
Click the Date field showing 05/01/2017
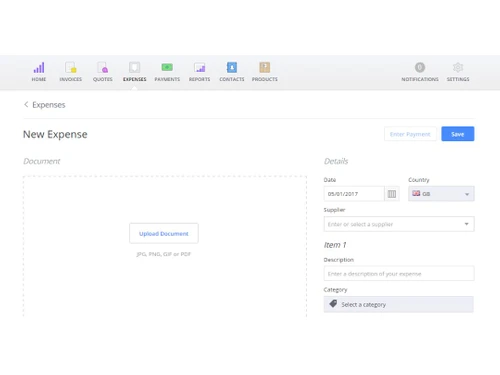click(354, 194)
